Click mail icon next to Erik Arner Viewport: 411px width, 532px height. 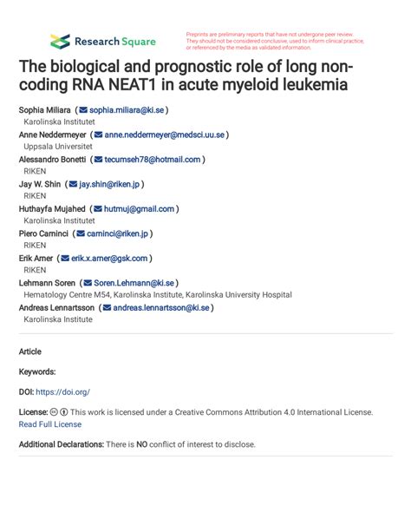tap(65, 259)
